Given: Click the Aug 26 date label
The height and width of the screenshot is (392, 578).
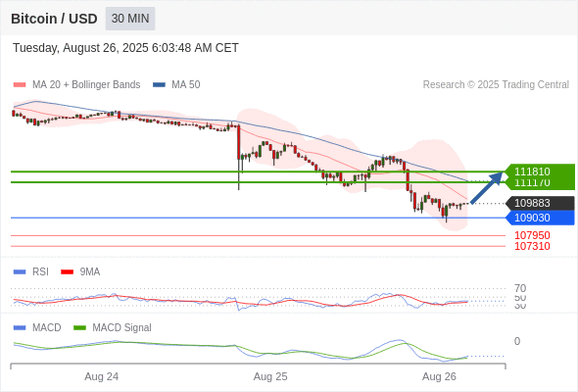Looking at the screenshot, I should (439, 376).
